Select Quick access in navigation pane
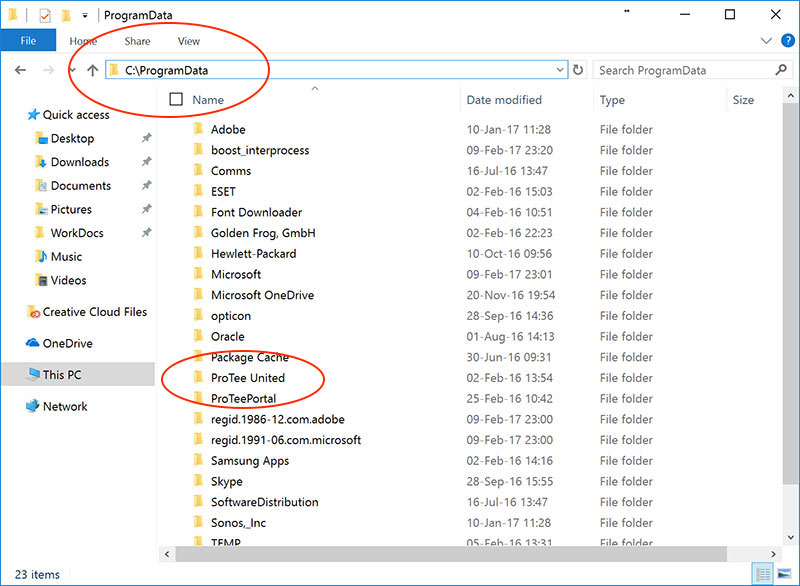 (x=76, y=115)
